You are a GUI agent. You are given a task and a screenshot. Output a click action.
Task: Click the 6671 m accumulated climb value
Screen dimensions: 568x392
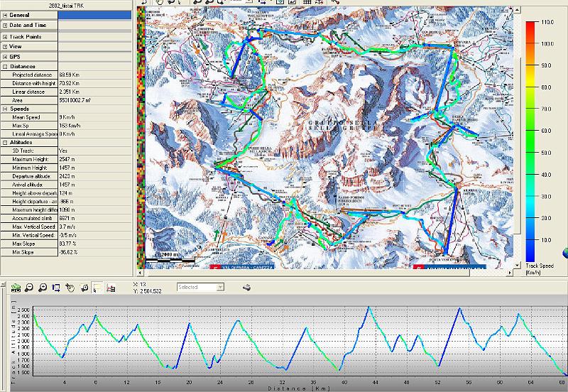[x=67, y=219]
